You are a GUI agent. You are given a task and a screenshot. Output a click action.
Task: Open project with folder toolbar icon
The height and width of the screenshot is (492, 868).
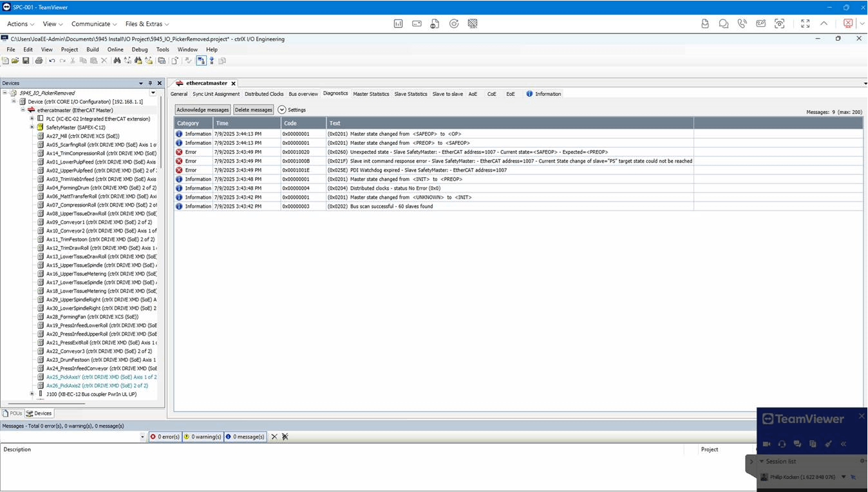(15, 61)
